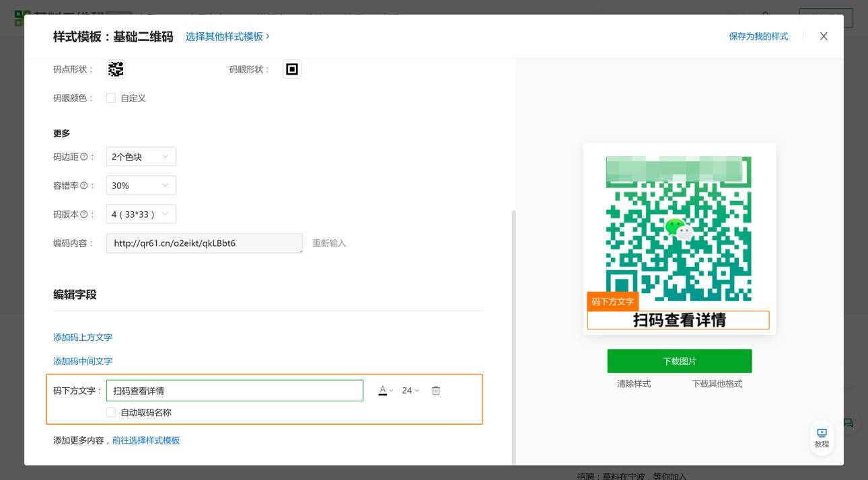Click the orange 码下方文字 tag in preview

[612, 302]
